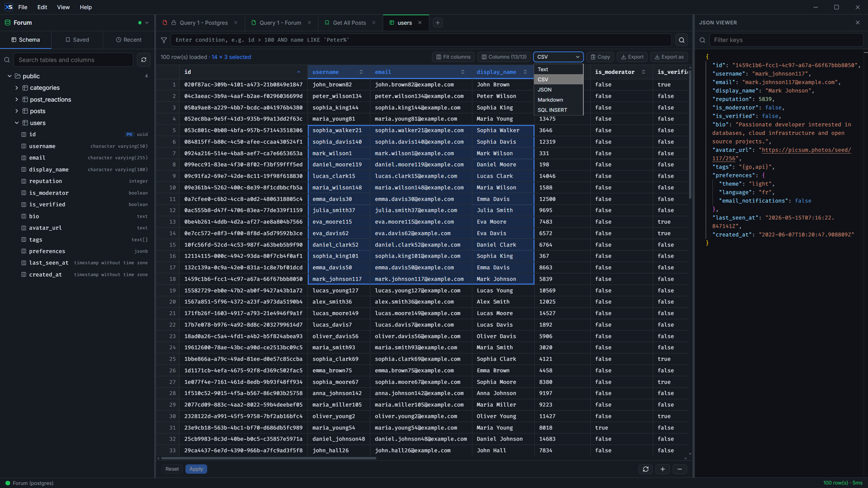Click the sort icon on the id column
The height and width of the screenshot is (488, 868).
coord(298,72)
